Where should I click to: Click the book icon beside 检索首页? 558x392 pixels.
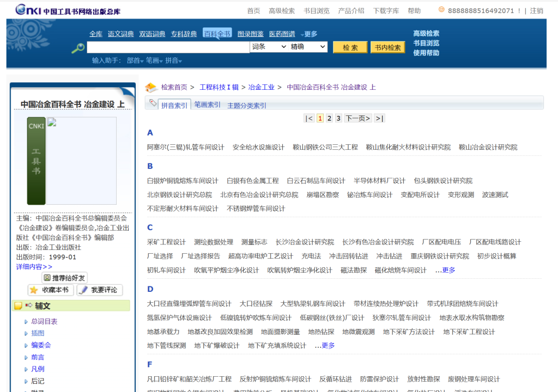(x=151, y=88)
